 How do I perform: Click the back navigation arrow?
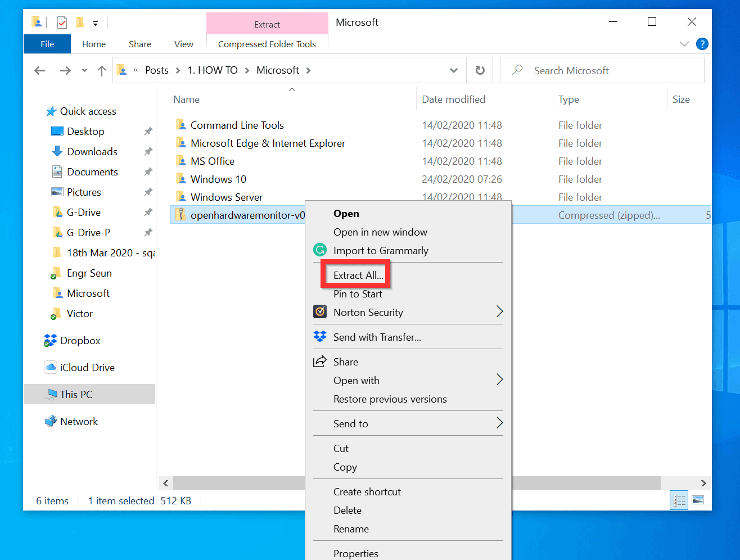[x=39, y=70]
